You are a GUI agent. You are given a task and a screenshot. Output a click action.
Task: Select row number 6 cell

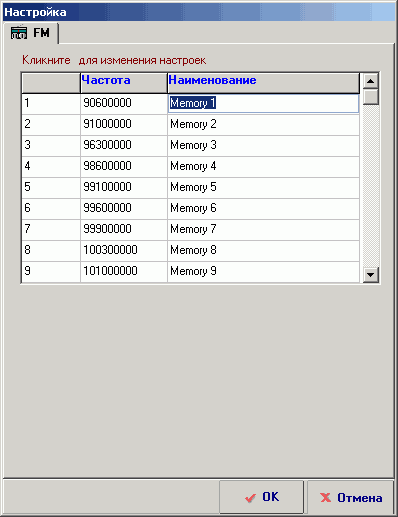(x=51, y=209)
